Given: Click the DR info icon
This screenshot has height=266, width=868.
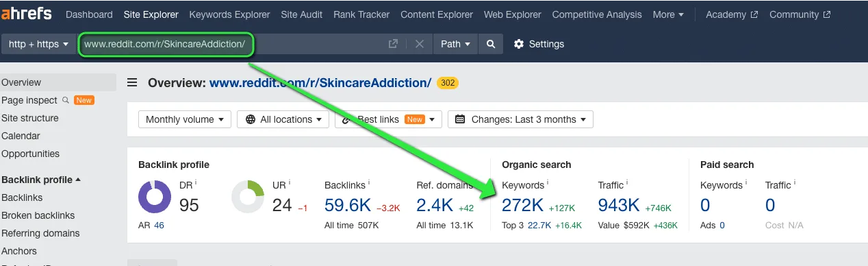Looking at the screenshot, I should tap(196, 183).
